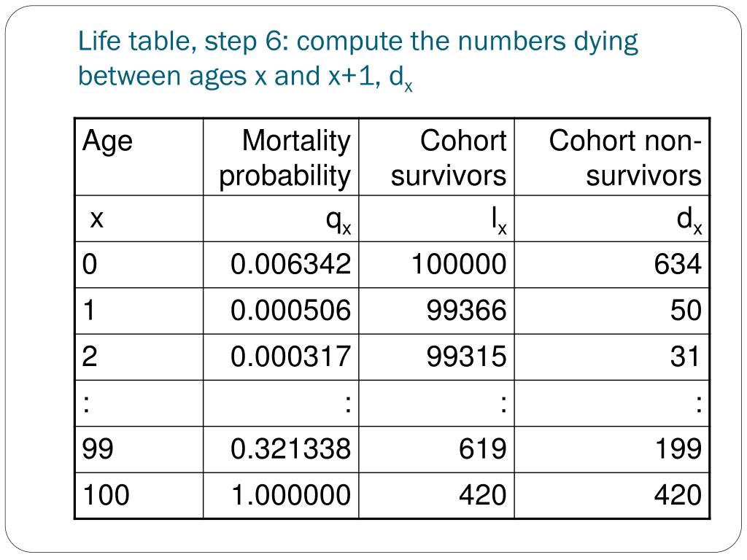Select the value 0.000506
747x560 pixels.
290,311
